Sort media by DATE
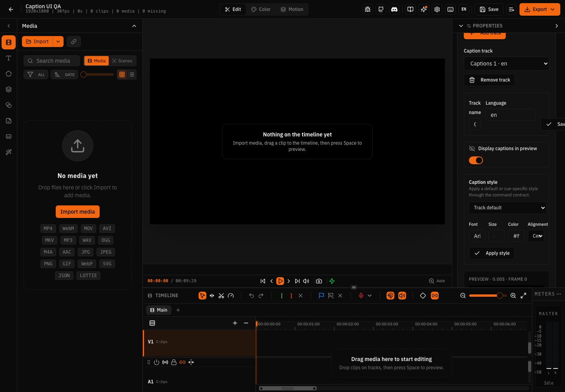The height and width of the screenshot is (392, 565). pyautogui.click(x=64, y=74)
